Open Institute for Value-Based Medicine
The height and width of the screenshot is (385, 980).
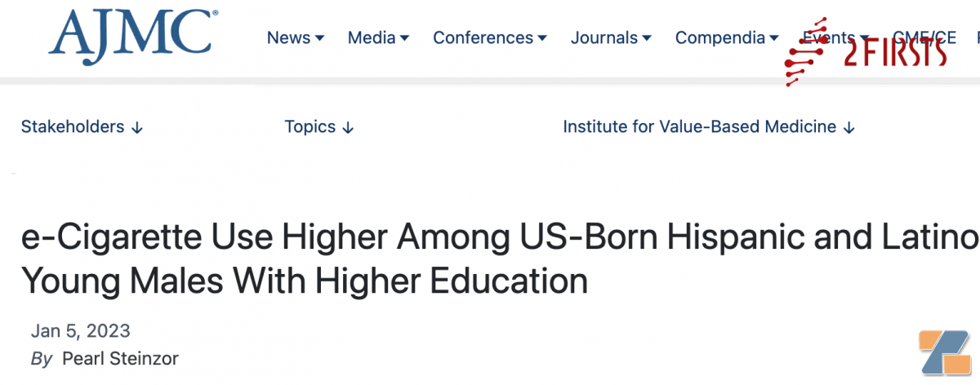tap(699, 126)
